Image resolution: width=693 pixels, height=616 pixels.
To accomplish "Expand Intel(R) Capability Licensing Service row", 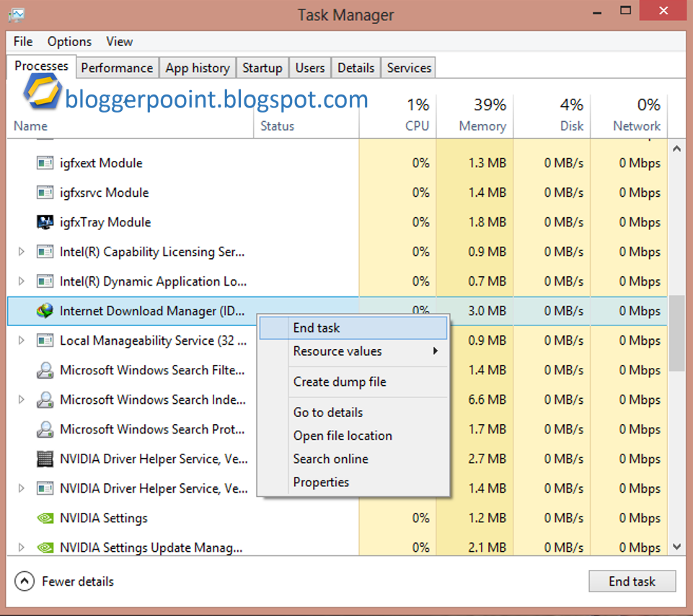I will pyautogui.click(x=21, y=252).
